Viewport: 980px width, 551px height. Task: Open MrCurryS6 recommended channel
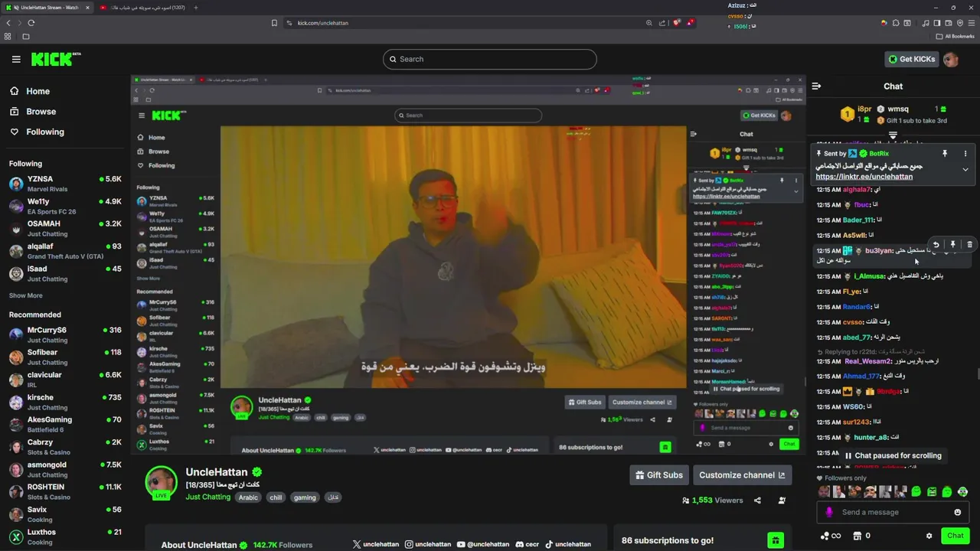(x=65, y=334)
